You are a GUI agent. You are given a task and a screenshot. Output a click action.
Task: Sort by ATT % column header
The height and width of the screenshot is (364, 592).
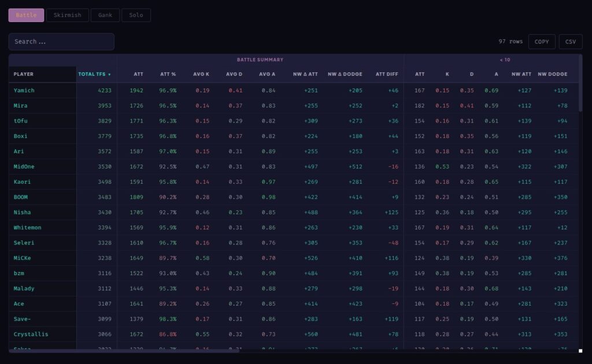pyautogui.click(x=168, y=74)
